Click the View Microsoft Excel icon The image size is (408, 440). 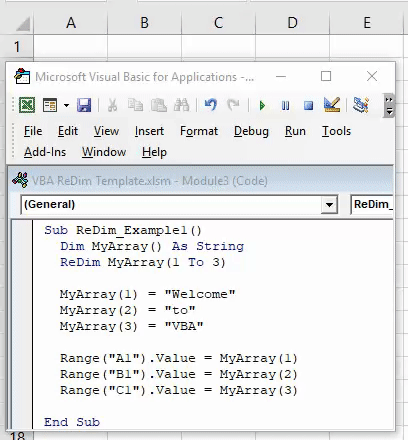27,105
